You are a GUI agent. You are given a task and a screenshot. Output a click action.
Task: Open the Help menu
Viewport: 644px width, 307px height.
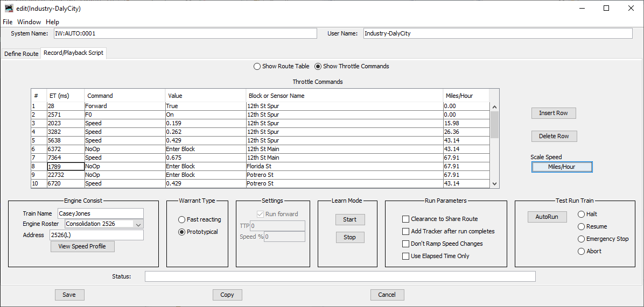[52, 22]
